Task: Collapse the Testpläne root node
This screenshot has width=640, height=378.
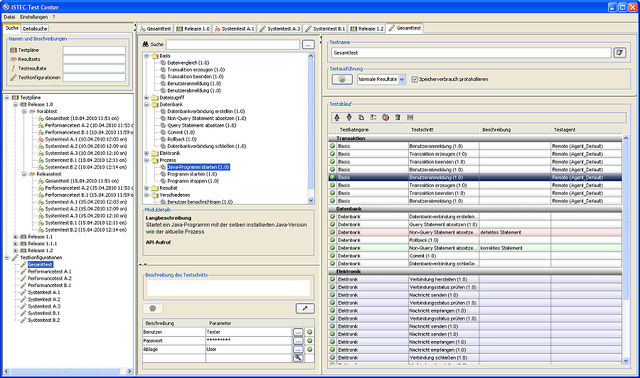Action: pos(7,98)
